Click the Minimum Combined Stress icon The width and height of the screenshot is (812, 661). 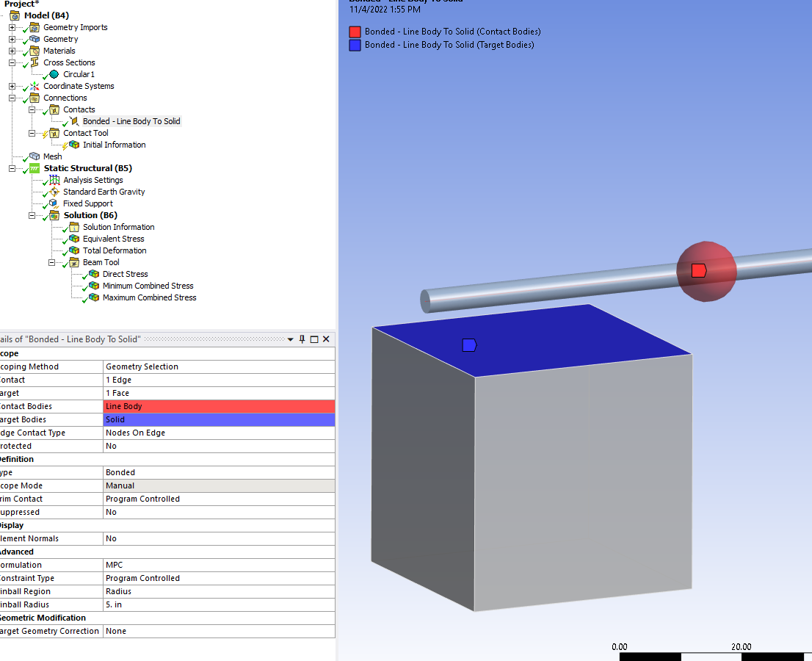[94, 286]
